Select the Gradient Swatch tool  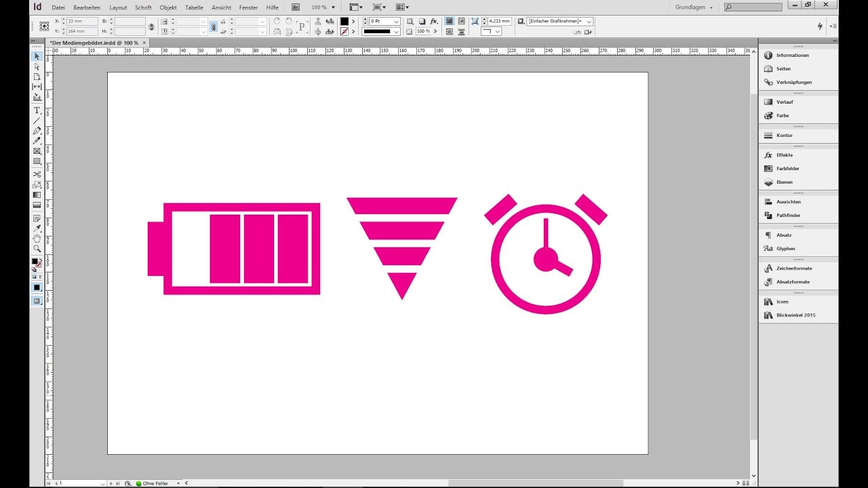37,195
